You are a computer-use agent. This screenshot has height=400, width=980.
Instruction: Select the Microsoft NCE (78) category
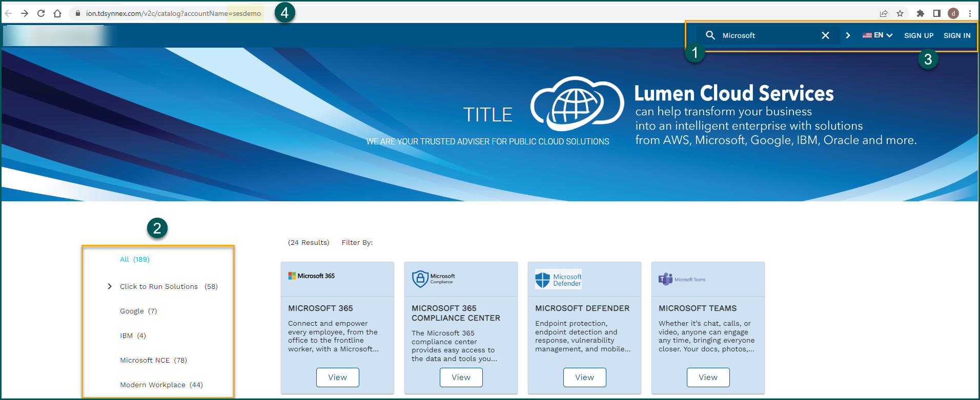pos(153,360)
